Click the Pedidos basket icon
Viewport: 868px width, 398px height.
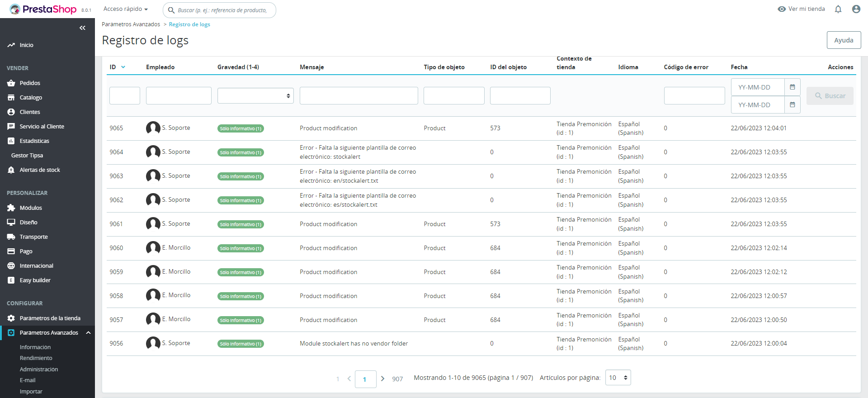click(11, 83)
